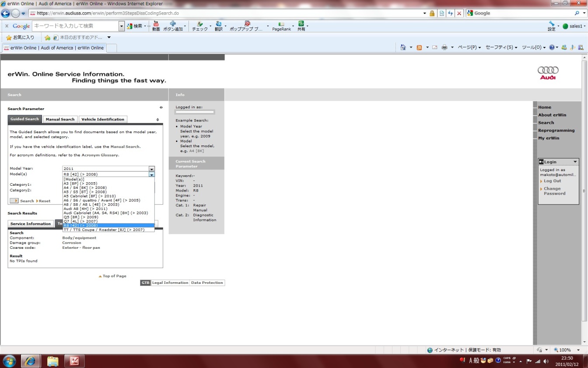This screenshot has height=368, width=588.
Task: Click the 設定 wrench settings icon
Action: pyautogui.click(x=552, y=26)
